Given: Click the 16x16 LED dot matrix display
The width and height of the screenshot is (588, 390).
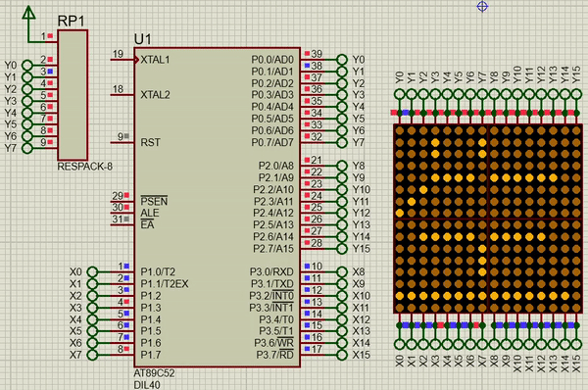Looking at the screenshot, I should click(x=488, y=219).
